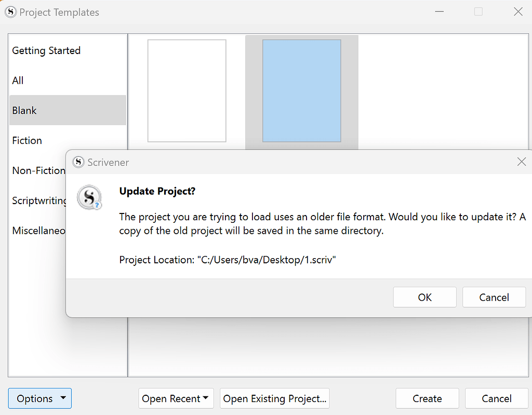The height and width of the screenshot is (415, 532).
Task: Choose the Non-Fiction category
Action: click(38, 170)
